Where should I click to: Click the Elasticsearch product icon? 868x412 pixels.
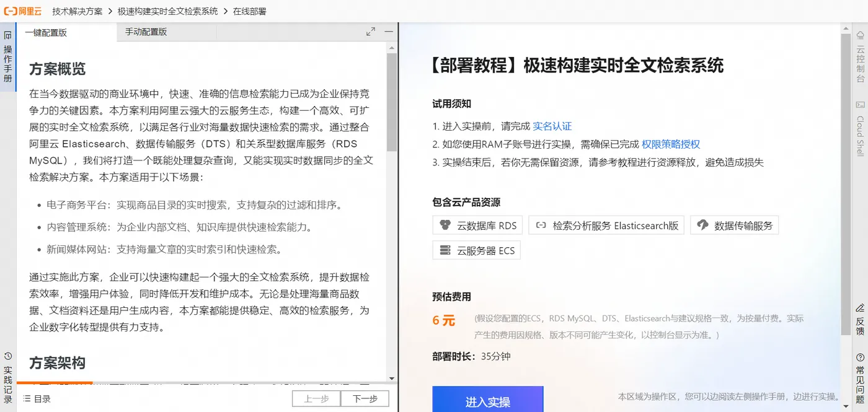click(541, 225)
